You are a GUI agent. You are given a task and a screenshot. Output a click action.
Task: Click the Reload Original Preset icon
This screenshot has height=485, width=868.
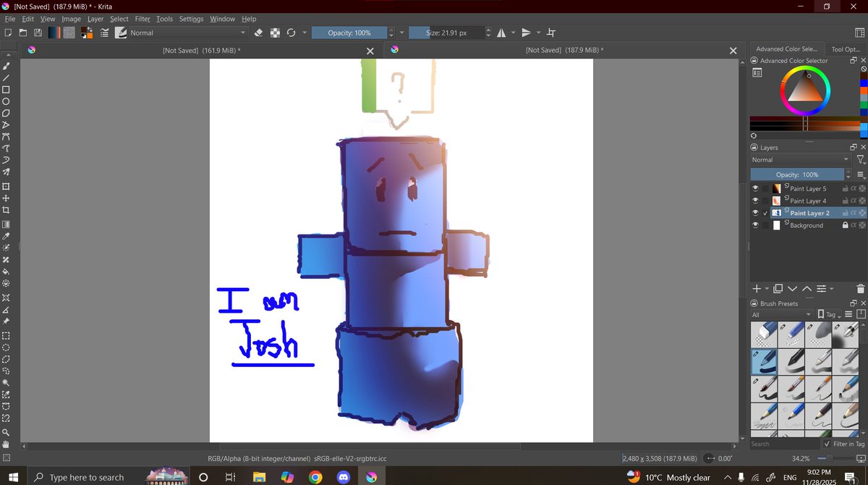point(291,33)
